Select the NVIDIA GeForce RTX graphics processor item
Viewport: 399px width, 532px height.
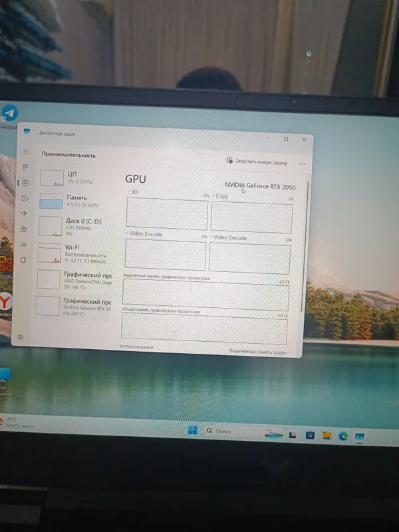73,307
